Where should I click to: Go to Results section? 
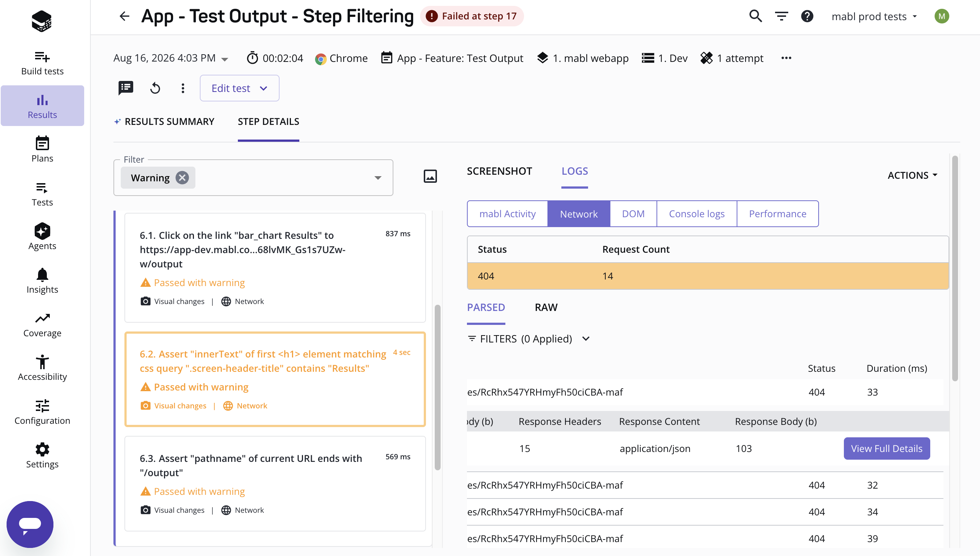pyautogui.click(x=42, y=106)
